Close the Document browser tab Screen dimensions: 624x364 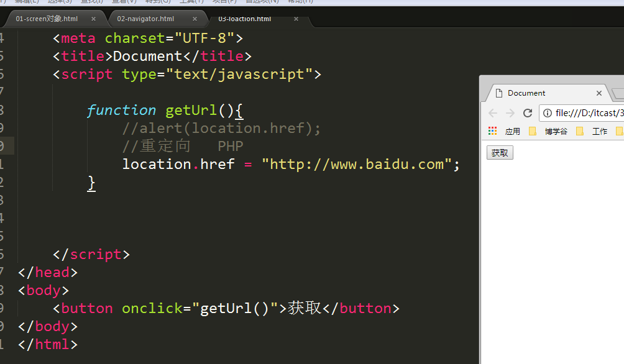(x=599, y=93)
